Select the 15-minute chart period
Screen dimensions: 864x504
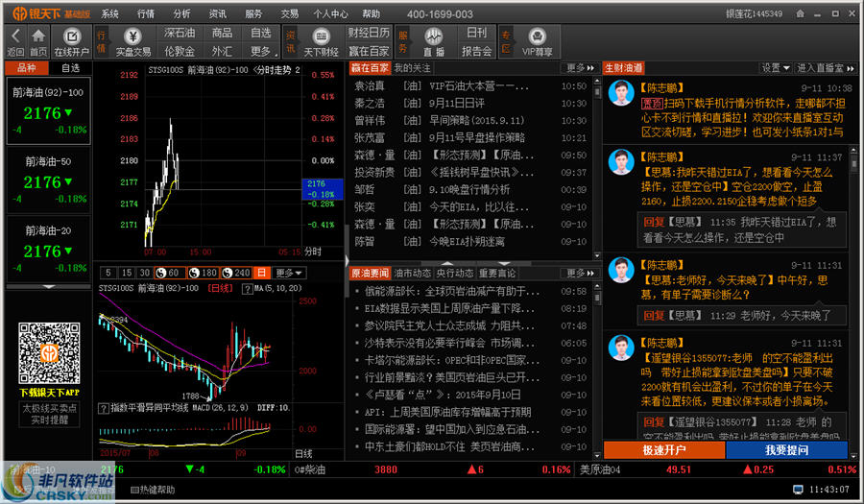[127, 273]
